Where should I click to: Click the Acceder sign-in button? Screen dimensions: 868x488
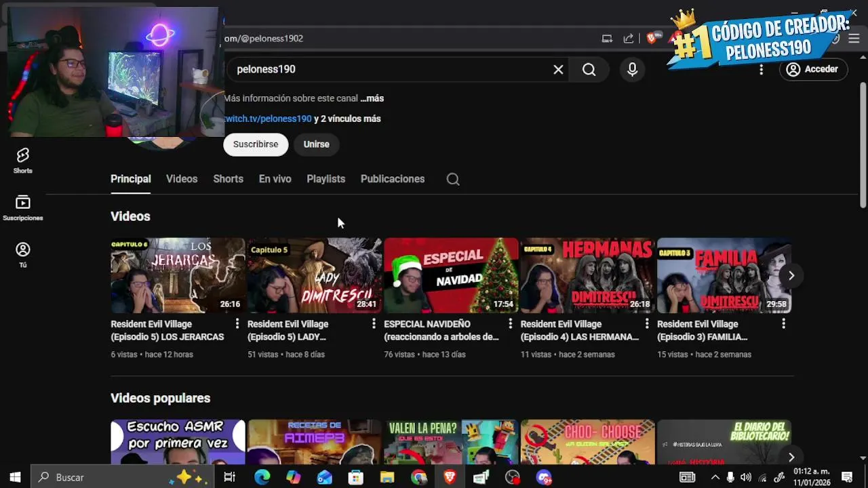pyautogui.click(x=813, y=69)
